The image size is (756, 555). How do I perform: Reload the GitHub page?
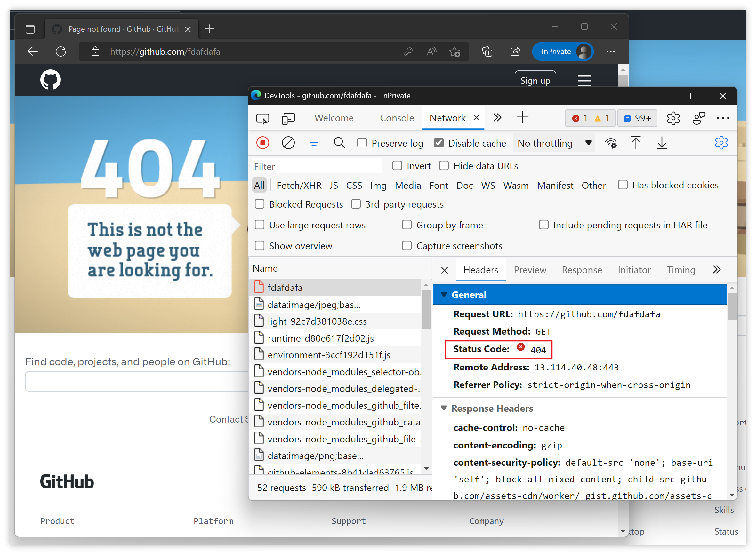[x=61, y=52]
